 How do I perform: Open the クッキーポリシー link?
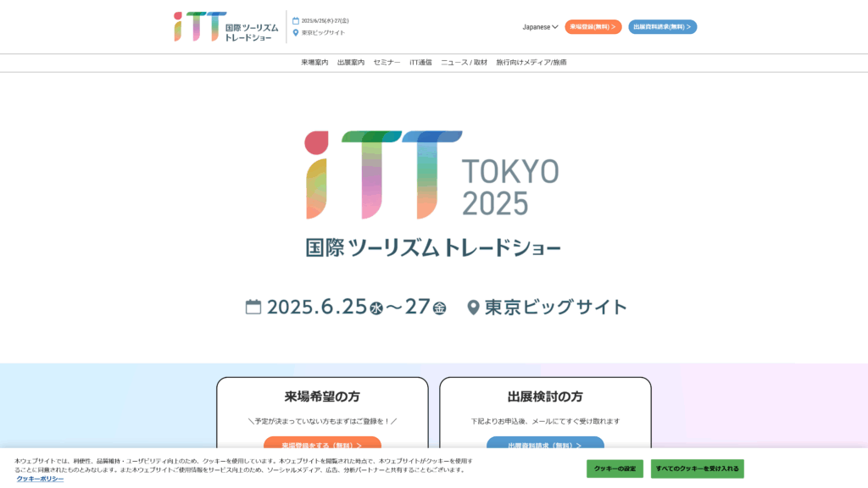coord(40,479)
